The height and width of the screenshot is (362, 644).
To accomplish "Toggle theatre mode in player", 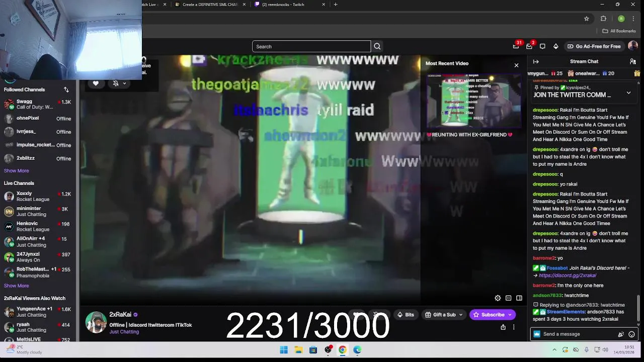I will (x=519, y=298).
